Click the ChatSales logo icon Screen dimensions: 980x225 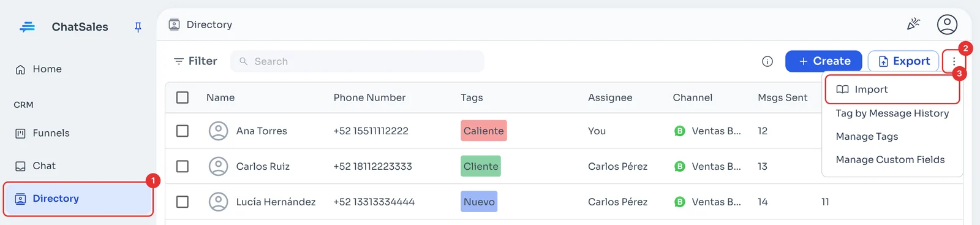click(27, 27)
